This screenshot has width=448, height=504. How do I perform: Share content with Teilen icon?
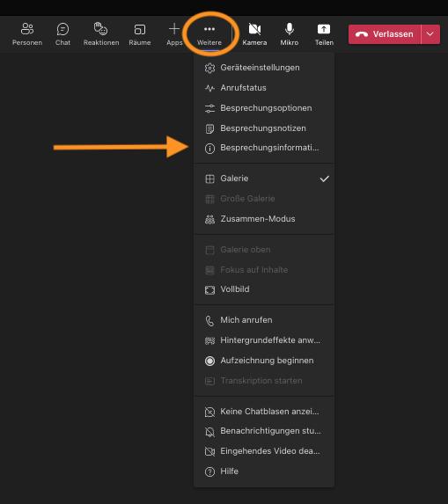[x=324, y=33]
